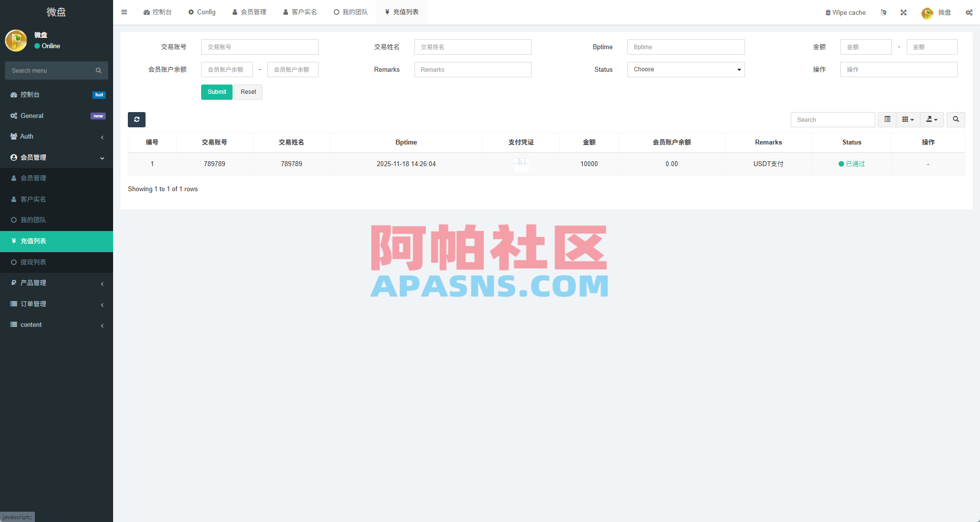The height and width of the screenshot is (522, 980).
Task: Click the 已通过 status in row 1
Action: [852, 164]
